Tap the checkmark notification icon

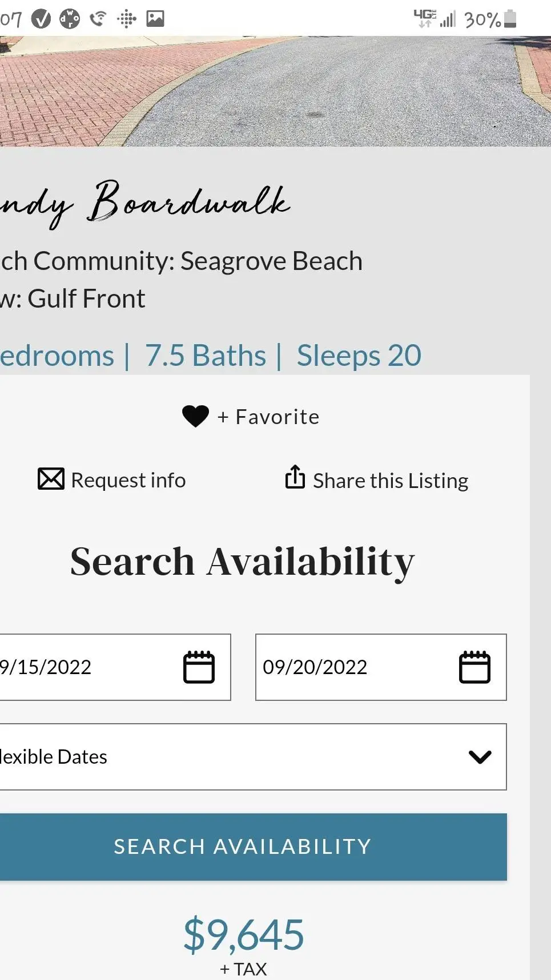coord(41,19)
